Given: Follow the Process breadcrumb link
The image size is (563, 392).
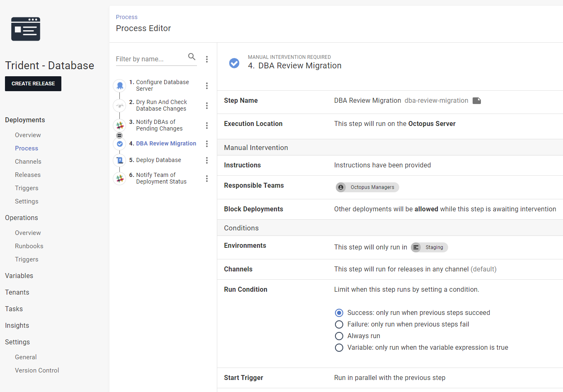Looking at the screenshot, I should tap(126, 17).
